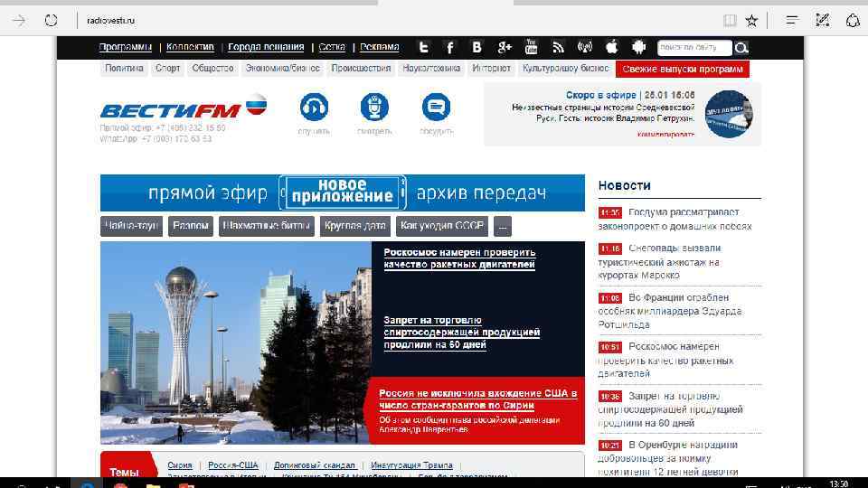Select the Чайна-таун program button
Image resolution: width=868 pixels, height=488 pixels.
(x=131, y=226)
